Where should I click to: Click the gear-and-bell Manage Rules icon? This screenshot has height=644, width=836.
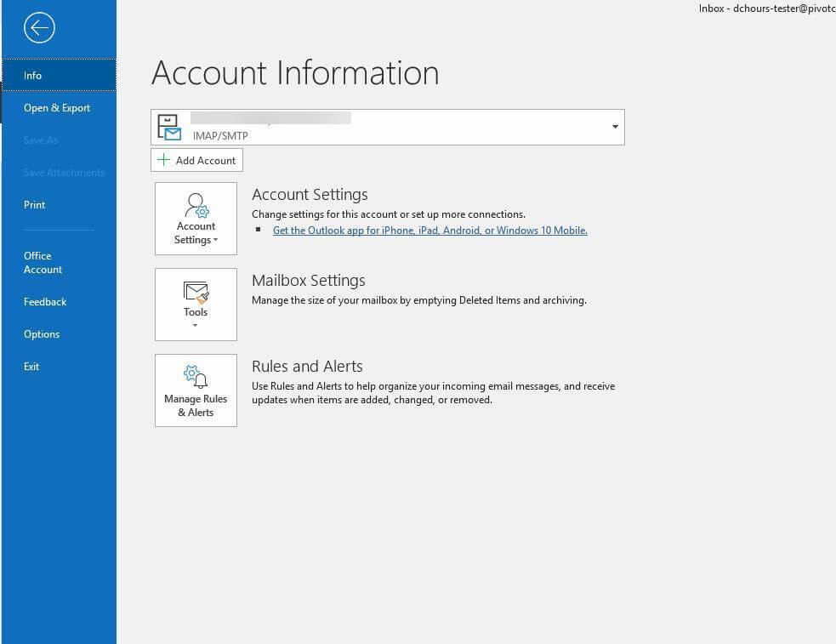pyautogui.click(x=195, y=376)
